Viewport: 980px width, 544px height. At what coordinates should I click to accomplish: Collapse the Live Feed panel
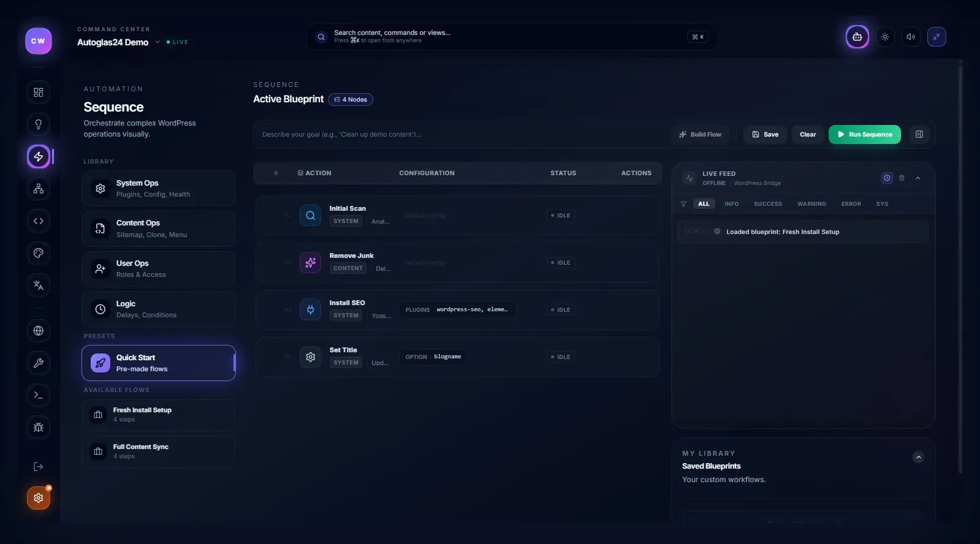tap(917, 178)
